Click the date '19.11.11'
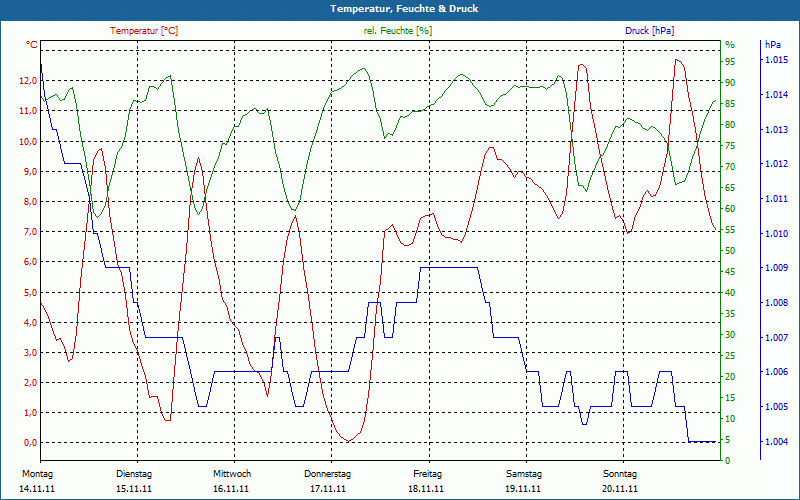800x500 pixels. pyautogui.click(x=523, y=489)
